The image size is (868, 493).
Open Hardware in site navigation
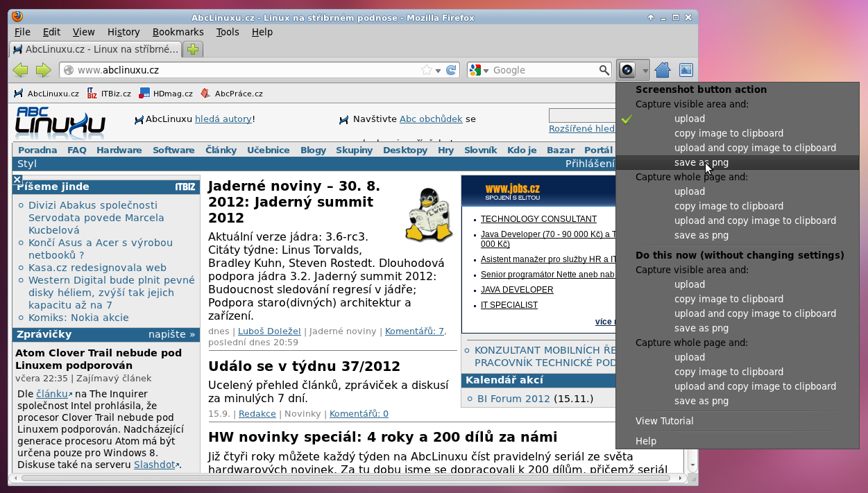tap(119, 150)
